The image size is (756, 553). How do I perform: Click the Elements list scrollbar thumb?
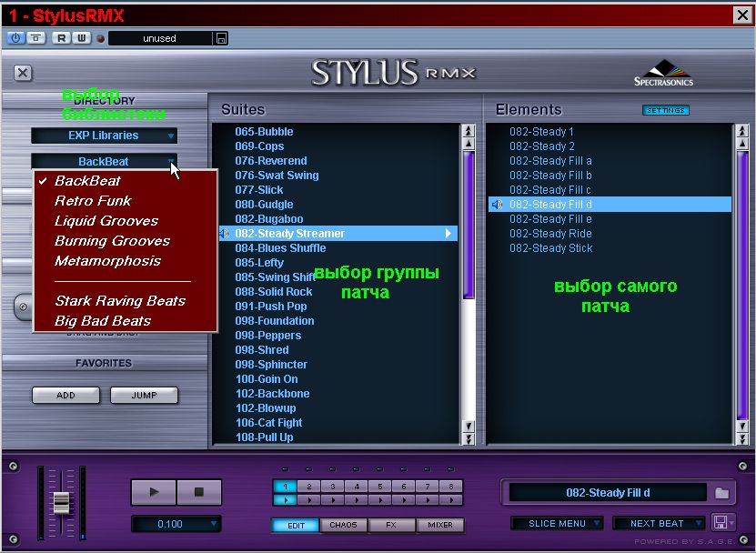(x=742, y=285)
